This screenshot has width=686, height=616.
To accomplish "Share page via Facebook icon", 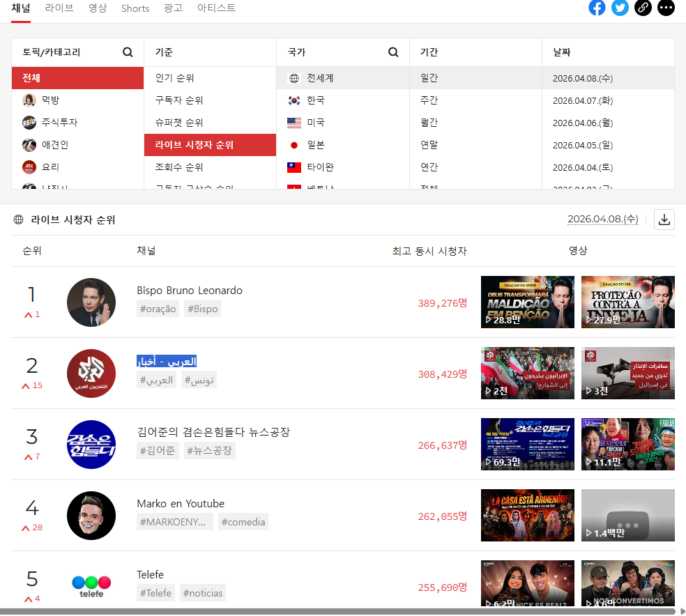I will point(597,8).
